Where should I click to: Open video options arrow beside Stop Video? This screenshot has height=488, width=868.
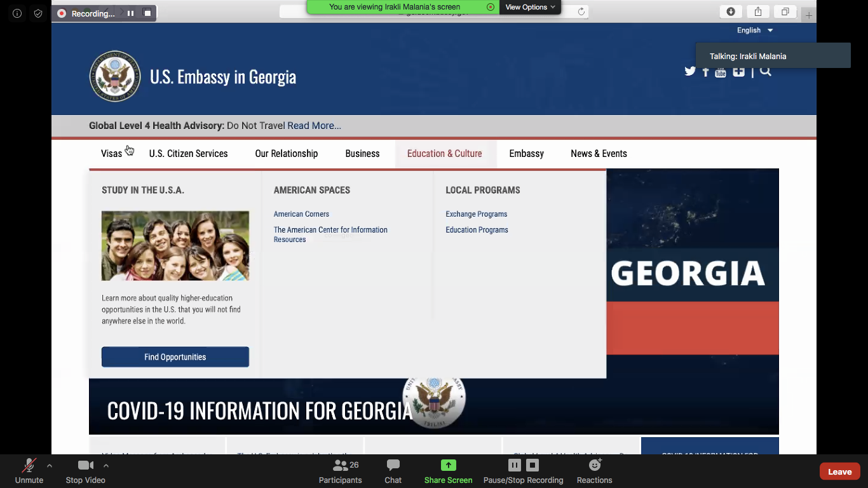click(x=106, y=466)
